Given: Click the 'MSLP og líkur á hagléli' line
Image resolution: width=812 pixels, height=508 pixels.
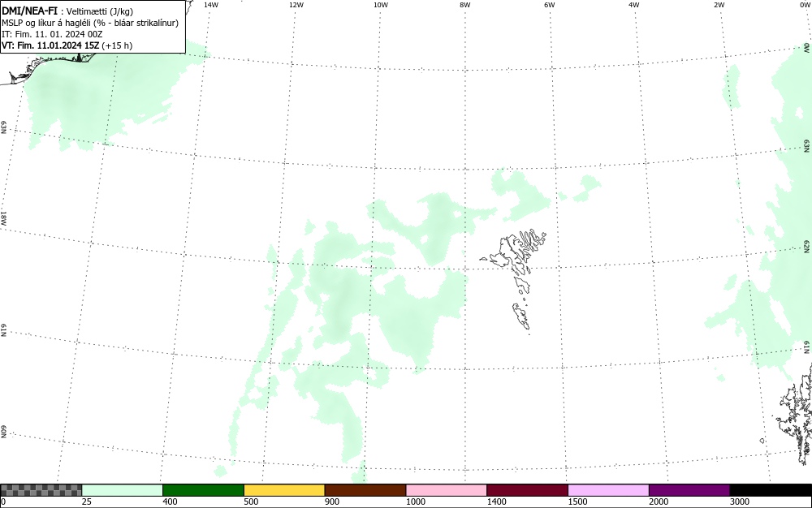Looking at the screenshot, I should (90, 23).
